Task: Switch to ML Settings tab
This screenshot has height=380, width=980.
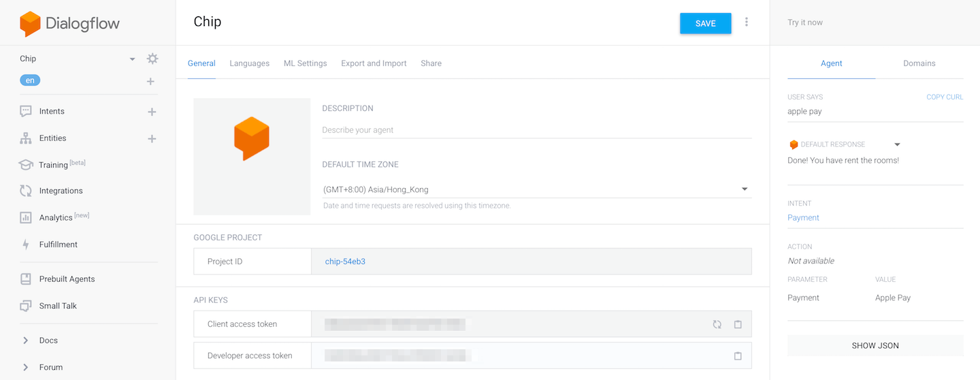Action: pos(305,63)
